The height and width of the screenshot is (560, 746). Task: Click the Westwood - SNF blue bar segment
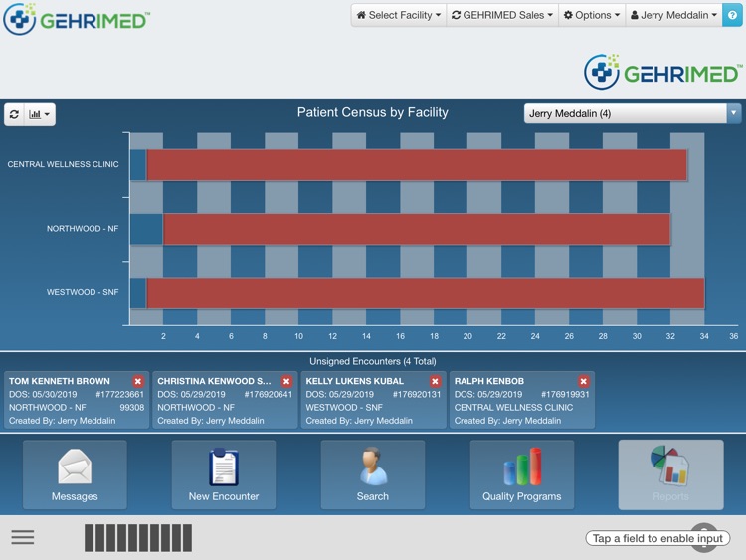point(138,293)
